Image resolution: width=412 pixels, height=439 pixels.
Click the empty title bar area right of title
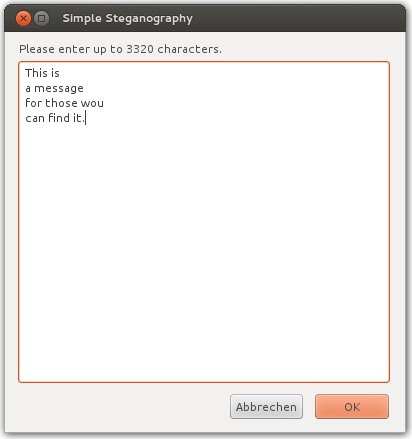point(297,19)
